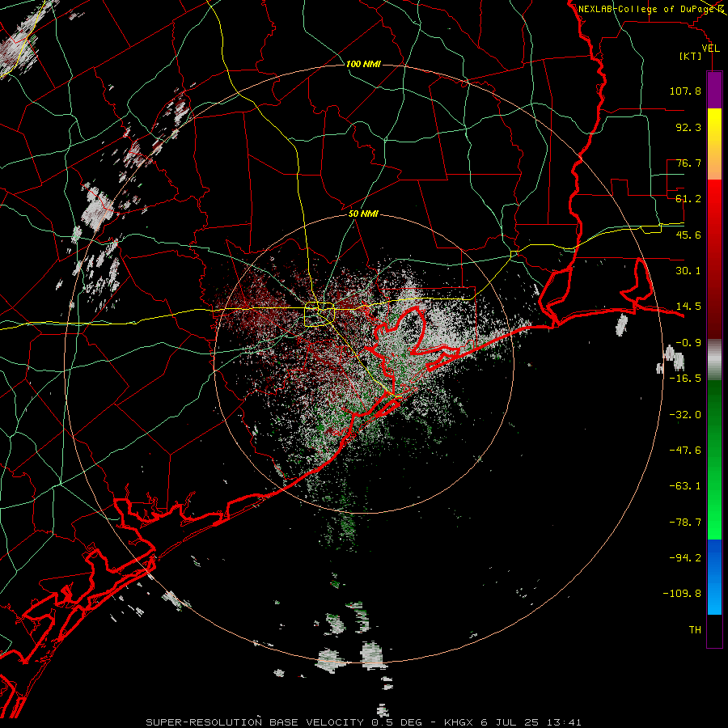Click the -94.2 value on velocity scale

tap(685, 558)
